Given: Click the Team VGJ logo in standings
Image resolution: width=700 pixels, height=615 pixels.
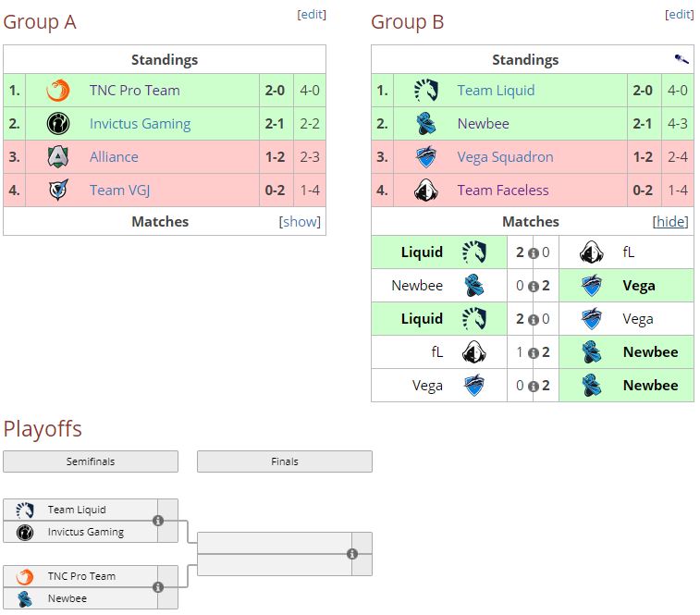Looking at the screenshot, I should click(58, 191).
